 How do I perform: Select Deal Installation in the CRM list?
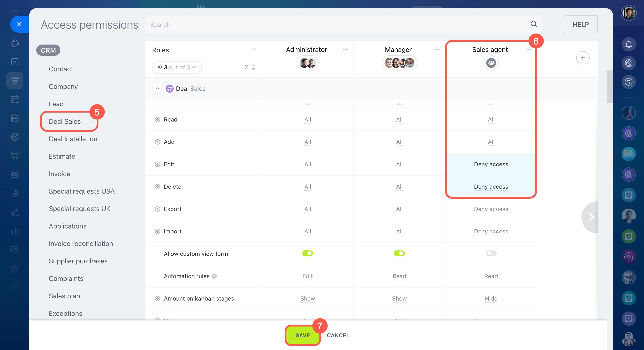73,139
